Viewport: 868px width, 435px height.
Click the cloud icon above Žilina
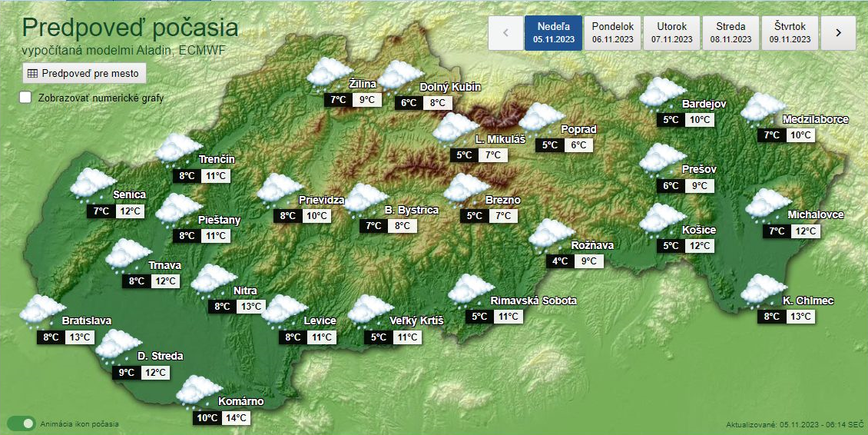pos(330,73)
